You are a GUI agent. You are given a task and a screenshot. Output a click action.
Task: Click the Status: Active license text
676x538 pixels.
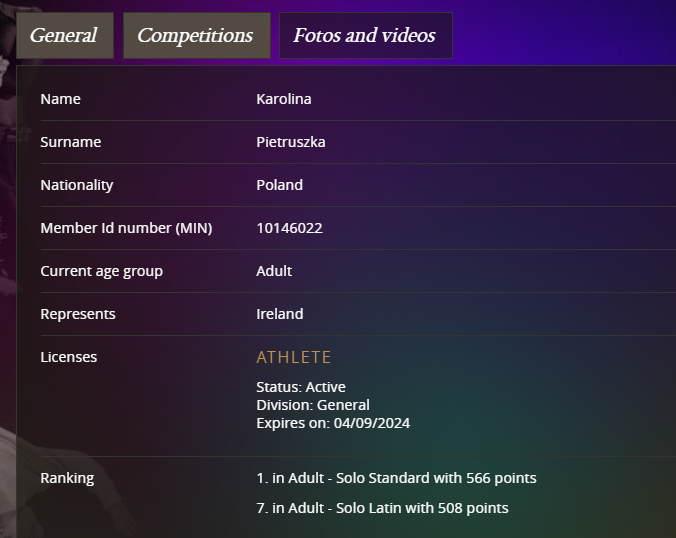click(300, 387)
